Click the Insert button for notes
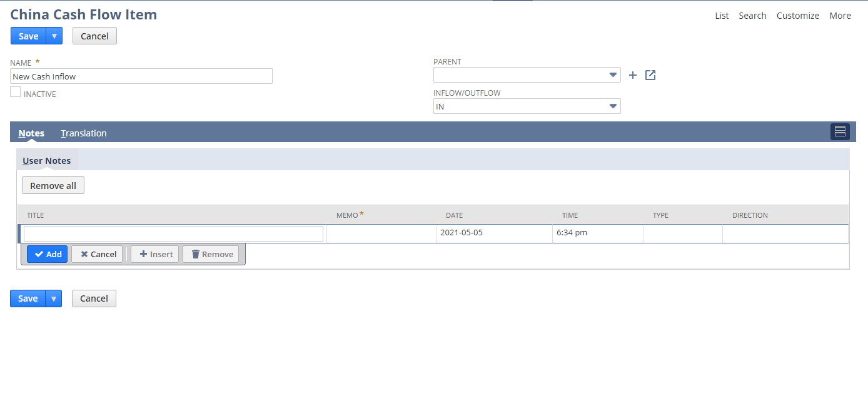Viewport: 868px width, 398px height. pyautogui.click(x=155, y=254)
